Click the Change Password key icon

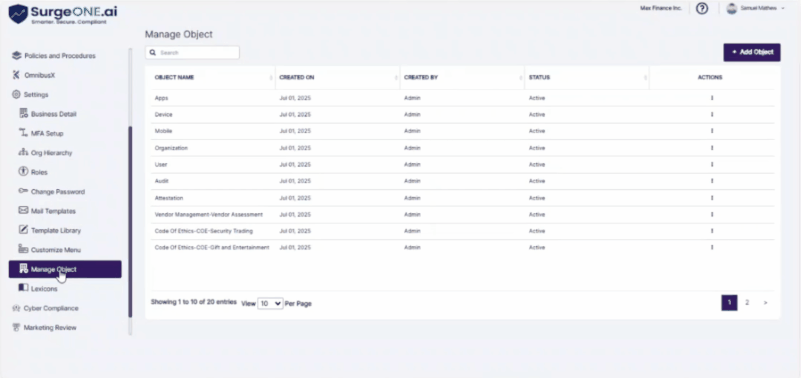click(x=23, y=191)
